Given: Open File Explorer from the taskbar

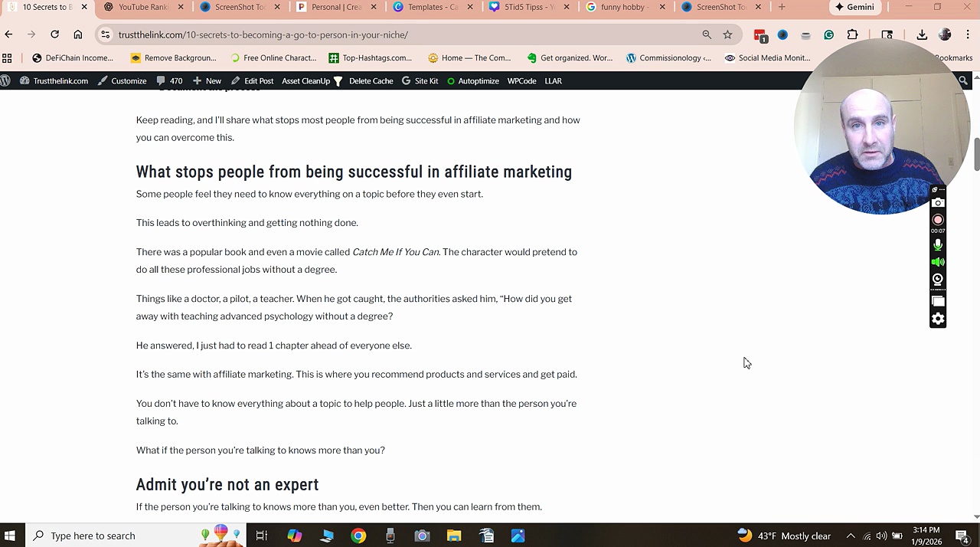Looking at the screenshot, I should (x=454, y=536).
